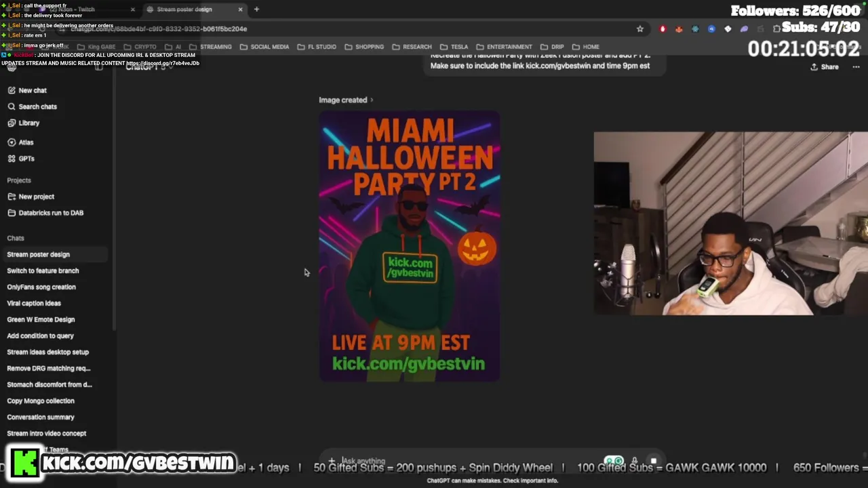The width and height of the screenshot is (868, 488).
Task: Stop generating with the stop button
Action: coord(654,461)
